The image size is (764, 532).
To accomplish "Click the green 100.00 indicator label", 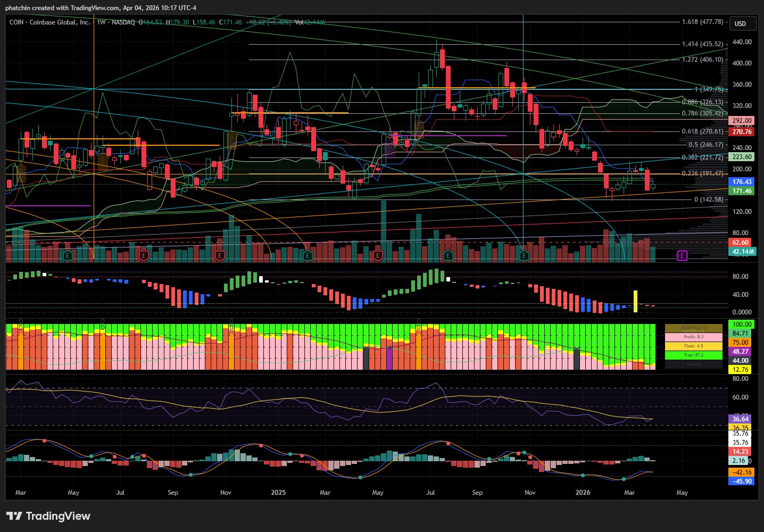I will coord(742,325).
